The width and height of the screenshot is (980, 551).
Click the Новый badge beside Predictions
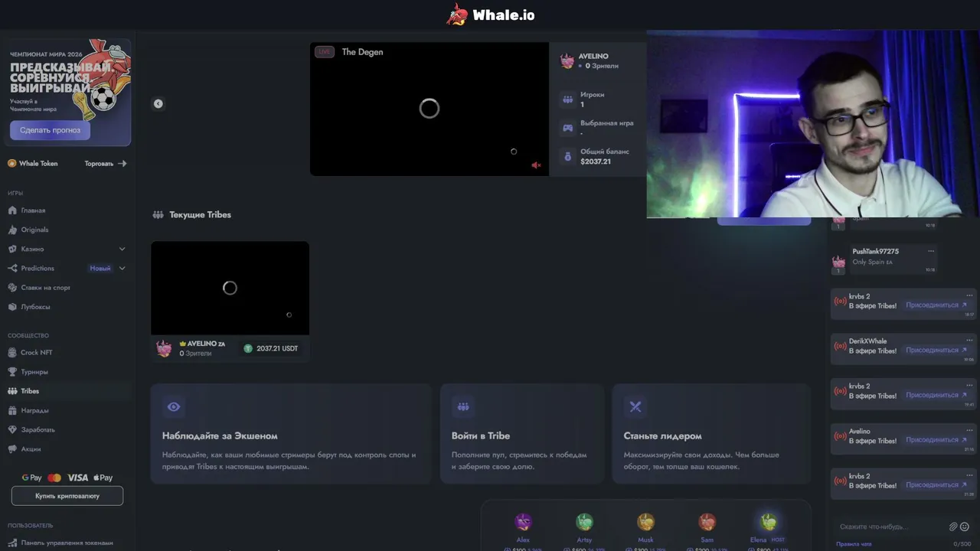click(x=100, y=268)
